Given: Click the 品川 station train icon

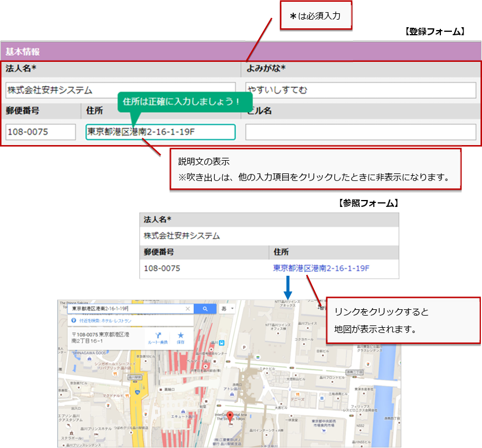Looking at the screenshot, I should tap(222, 343).
